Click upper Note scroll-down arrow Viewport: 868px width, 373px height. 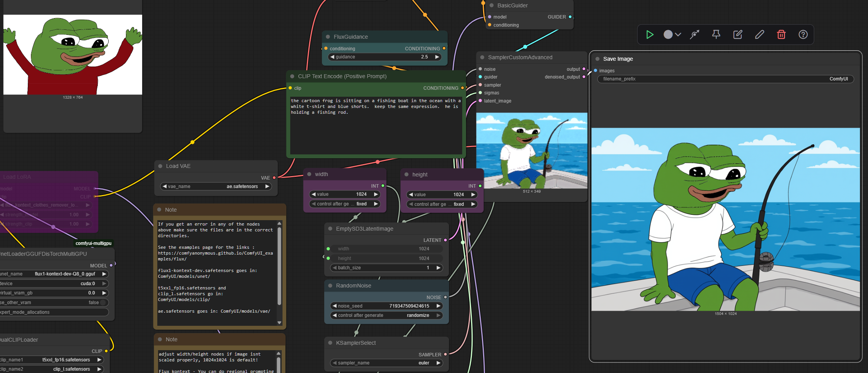click(279, 323)
